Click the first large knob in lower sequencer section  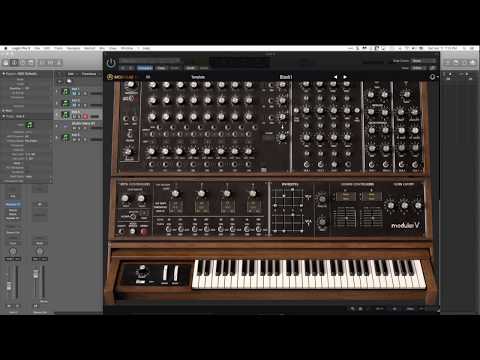click(x=175, y=193)
